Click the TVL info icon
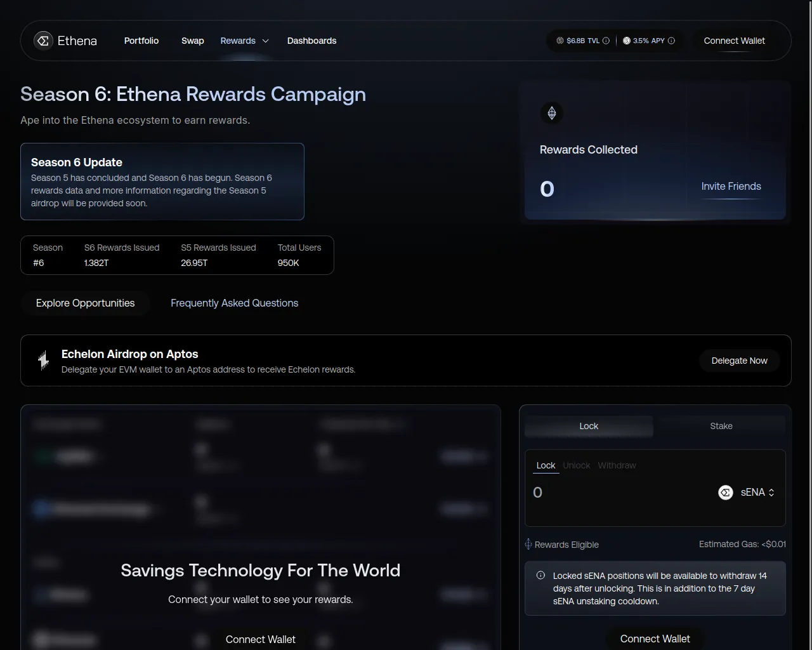Viewport: 812px width, 650px height. [x=606, y=41]
